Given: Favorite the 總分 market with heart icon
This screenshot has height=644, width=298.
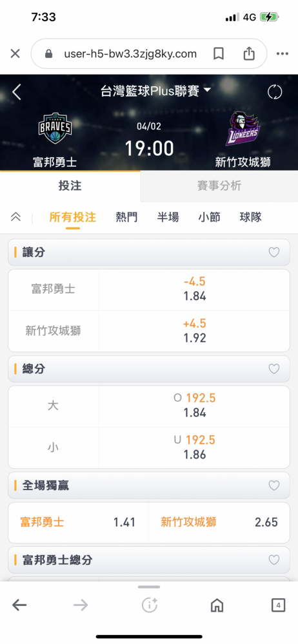Looking at the screenshot, I should 274,369.
